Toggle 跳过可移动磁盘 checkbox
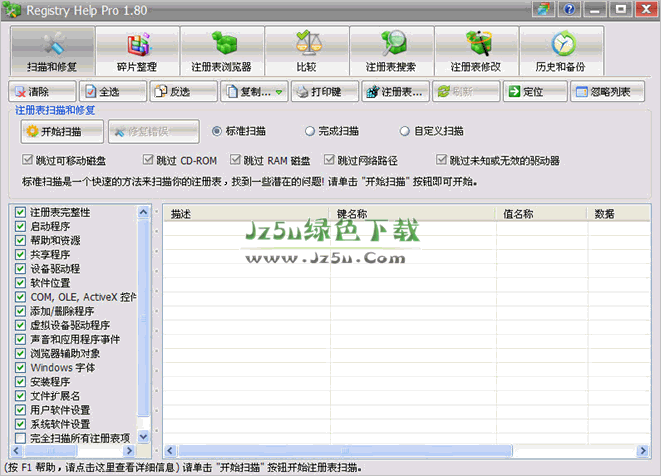Screen dimensions: 661x476 click(x=27, y=160)
